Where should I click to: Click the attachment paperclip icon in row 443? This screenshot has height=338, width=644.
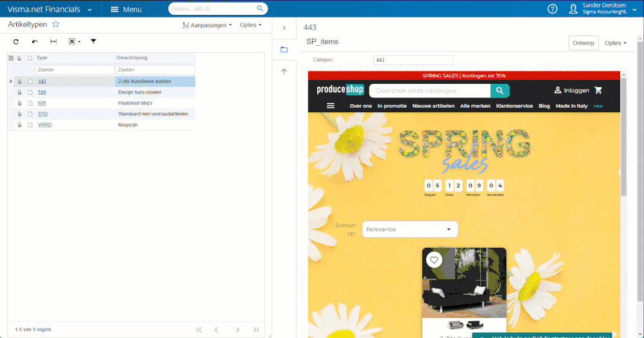[x=19, y=81]
